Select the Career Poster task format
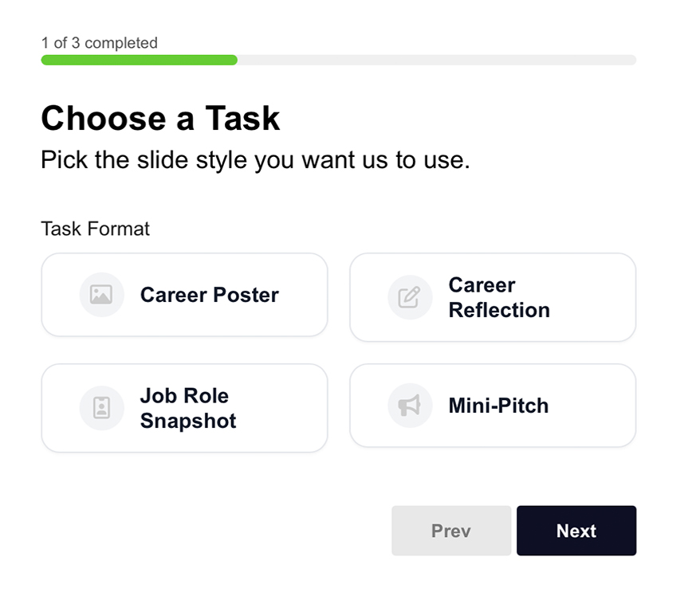Screen dimensions: 700x596 (184, 295)
